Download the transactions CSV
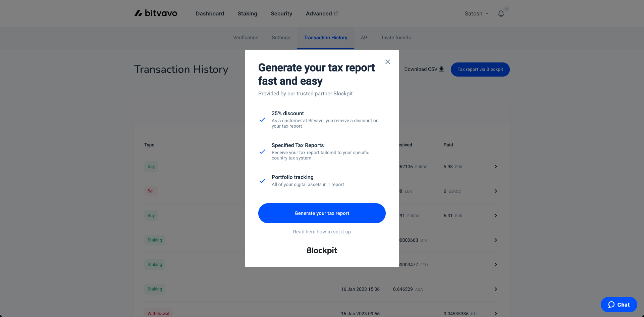The image size is (644, 317). coord(424,69)
